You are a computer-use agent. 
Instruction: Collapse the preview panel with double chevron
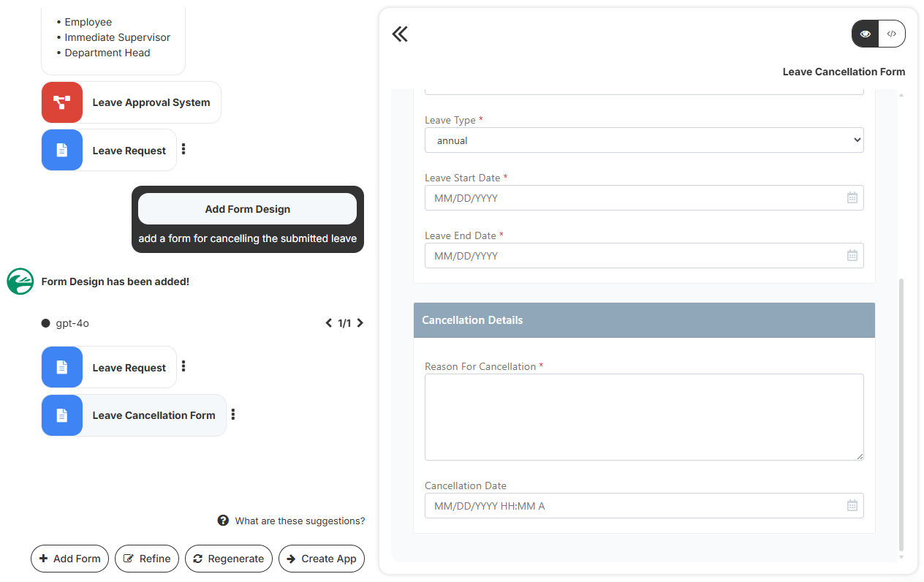[x=400, y=34]
